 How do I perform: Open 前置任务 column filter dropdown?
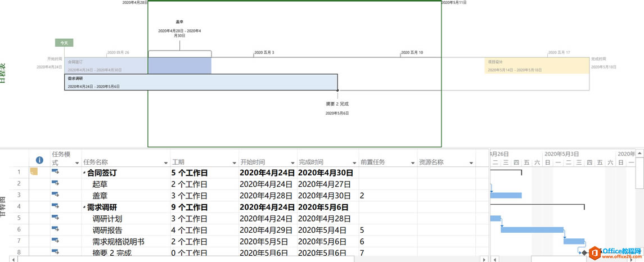tap(413, 163)
